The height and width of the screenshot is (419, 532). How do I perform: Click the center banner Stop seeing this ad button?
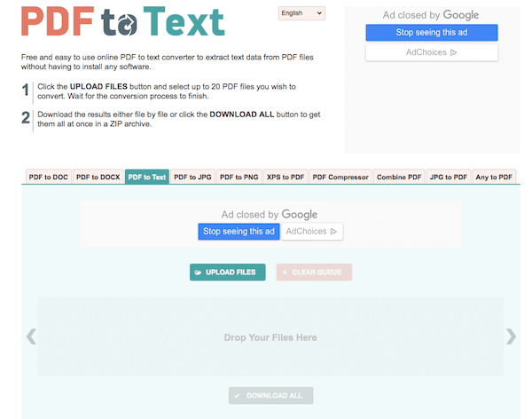(239, 232)
